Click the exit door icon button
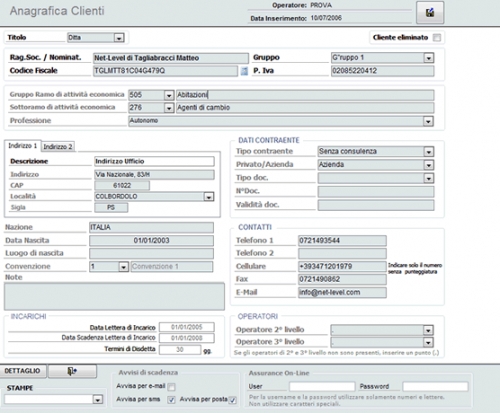The height and width of the screenshot is (413, 500). pos(72,371)
